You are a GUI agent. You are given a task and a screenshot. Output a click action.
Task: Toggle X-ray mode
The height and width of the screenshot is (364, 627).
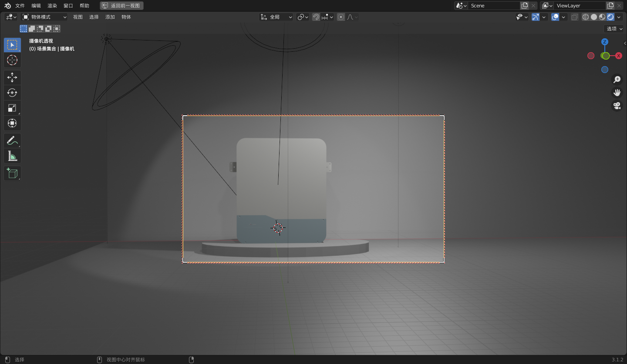pyautogui.click(x=575, y=17)
